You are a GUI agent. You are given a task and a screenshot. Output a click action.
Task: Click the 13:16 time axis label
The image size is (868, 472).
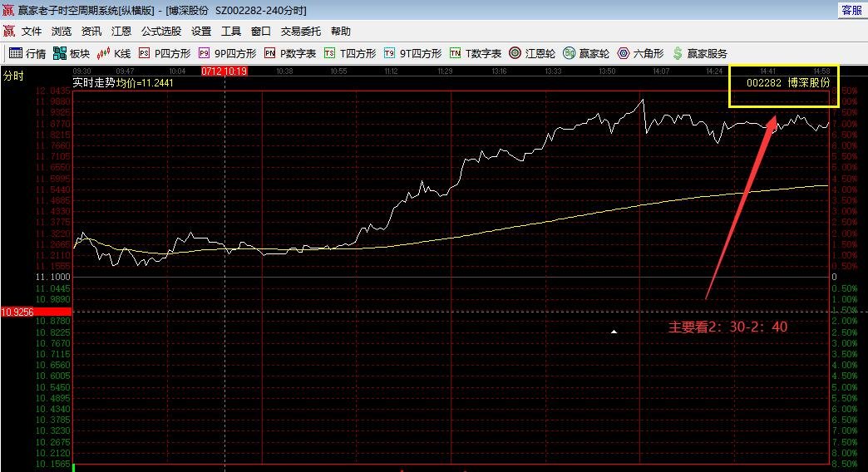(499, 71)
